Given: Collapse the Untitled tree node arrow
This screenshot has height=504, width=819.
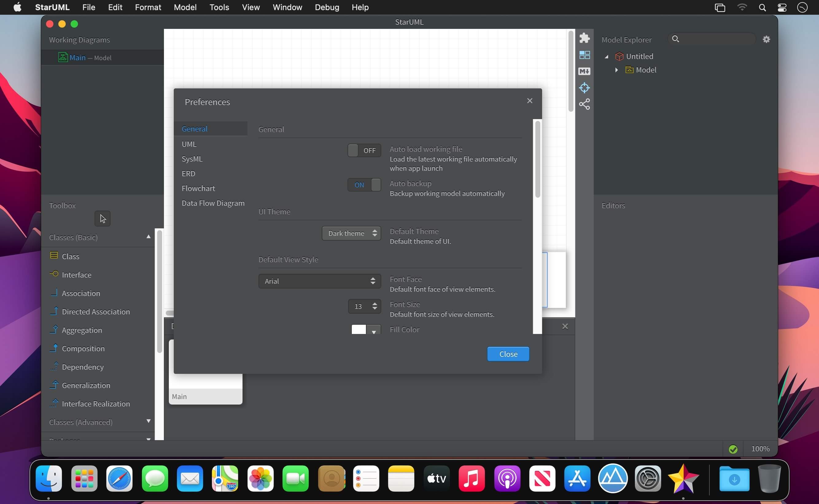Looking at the screenshot, I should tap(606, 57).
